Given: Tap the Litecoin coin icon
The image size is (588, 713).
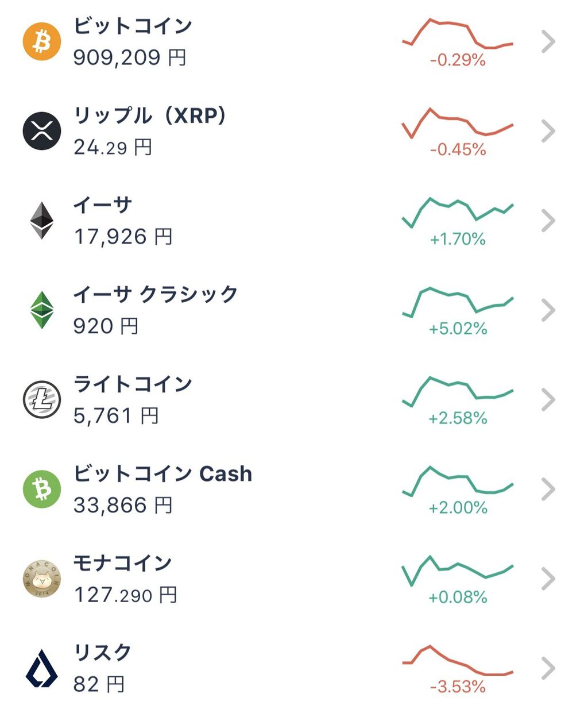Looking at the screenshot, I should pos(42,399).
